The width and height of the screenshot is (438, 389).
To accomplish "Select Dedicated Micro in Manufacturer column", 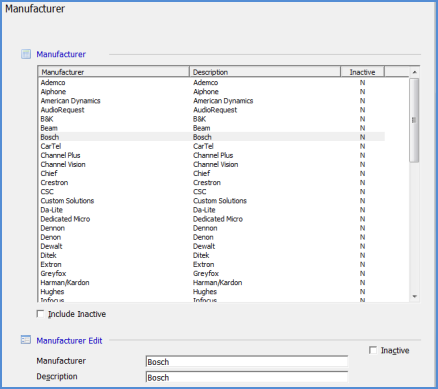I will click(65, 219).
